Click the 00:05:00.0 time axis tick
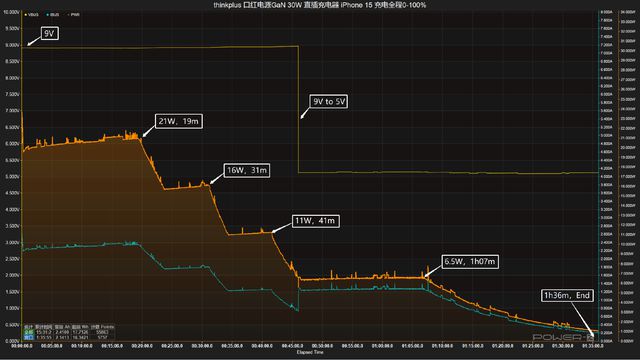This screenshot has height=360, width=640. 51,346
